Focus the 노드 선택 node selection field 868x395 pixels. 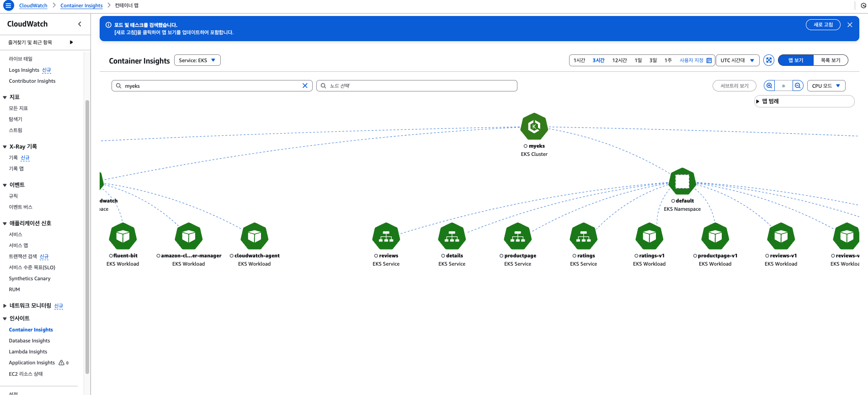pos(416,85)
